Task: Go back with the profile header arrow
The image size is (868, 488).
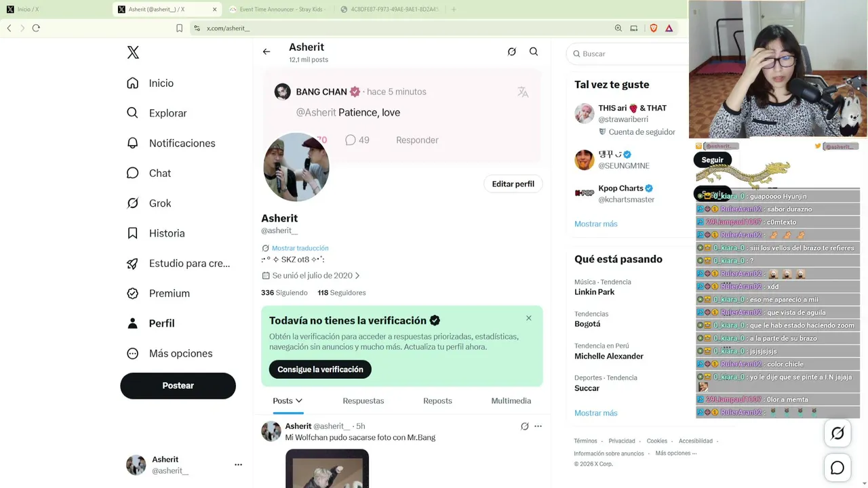Action: tap(267, 52)
